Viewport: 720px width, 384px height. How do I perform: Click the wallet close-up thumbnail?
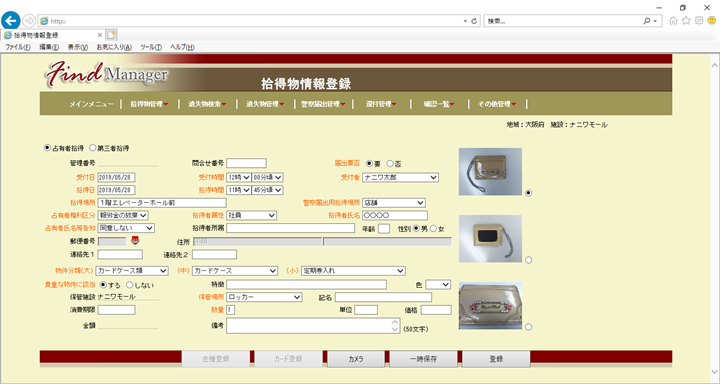click(x=490, y=305)
